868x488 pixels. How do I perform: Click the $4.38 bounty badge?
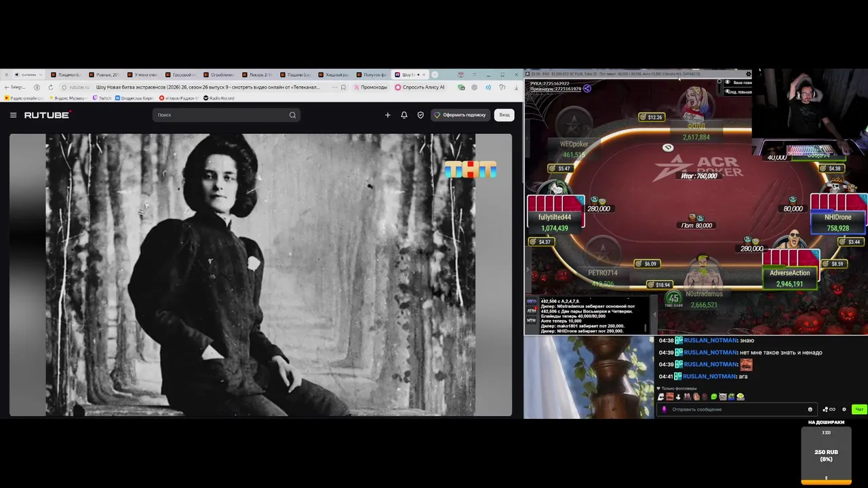831,168
